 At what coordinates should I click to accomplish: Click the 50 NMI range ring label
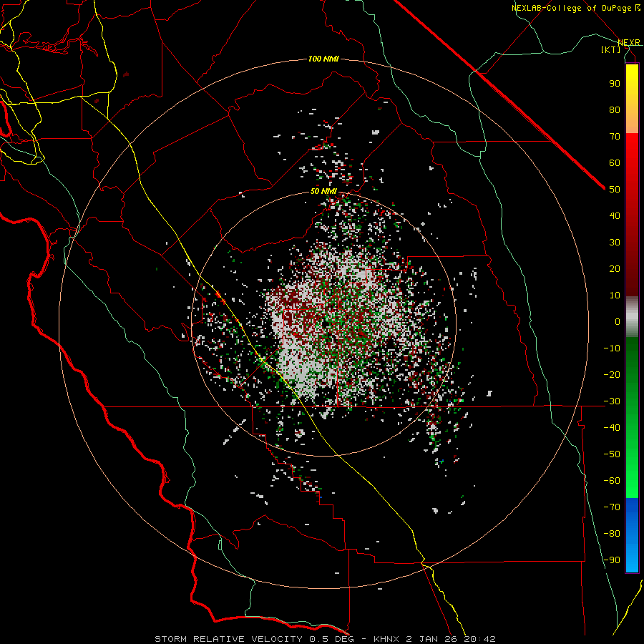click(x=323, y=191)
